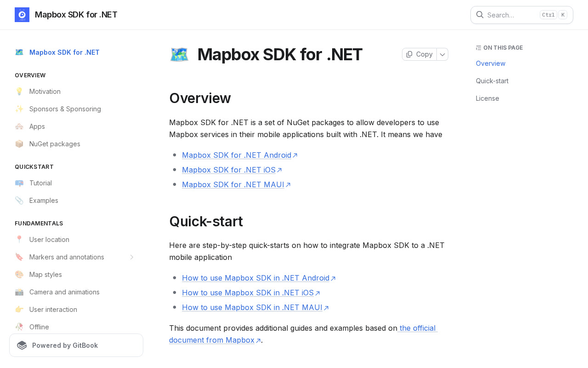This screenshot has height=368, width=588.
Task: Open How to use Mapbox SDK in .NET iOS
Action: pyautogui.click(x=248, y=293)
